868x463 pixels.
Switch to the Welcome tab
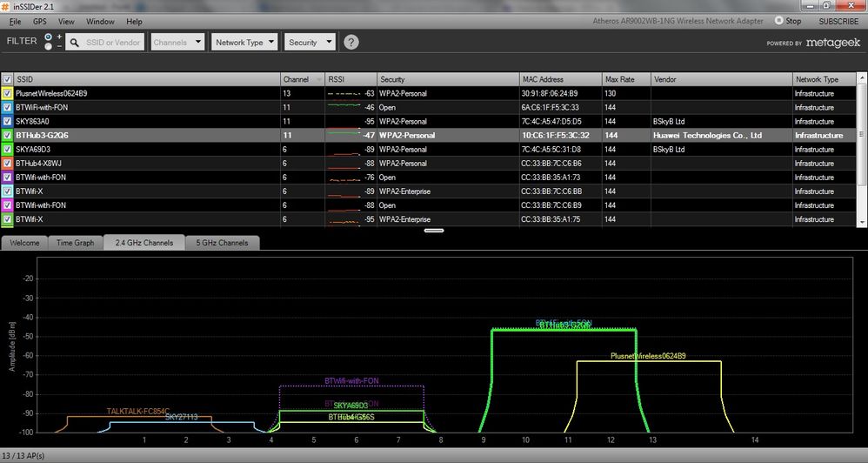(24, 243)
